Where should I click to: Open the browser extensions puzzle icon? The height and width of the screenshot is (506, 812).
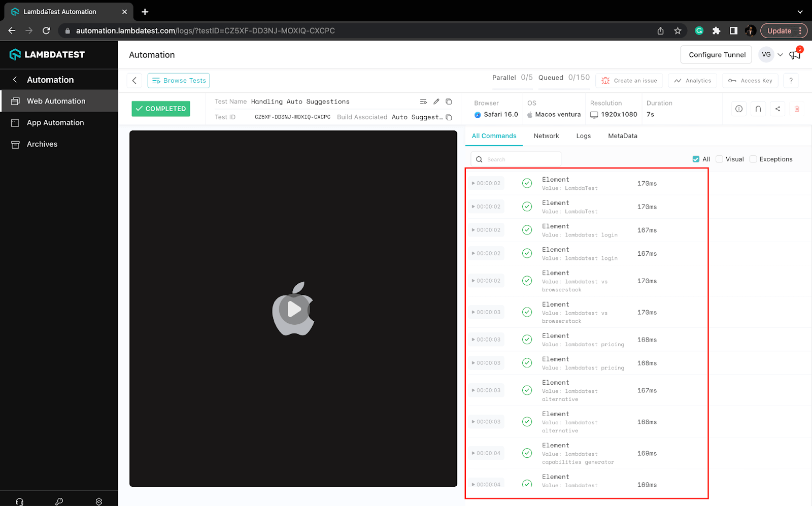click(716, 30)
